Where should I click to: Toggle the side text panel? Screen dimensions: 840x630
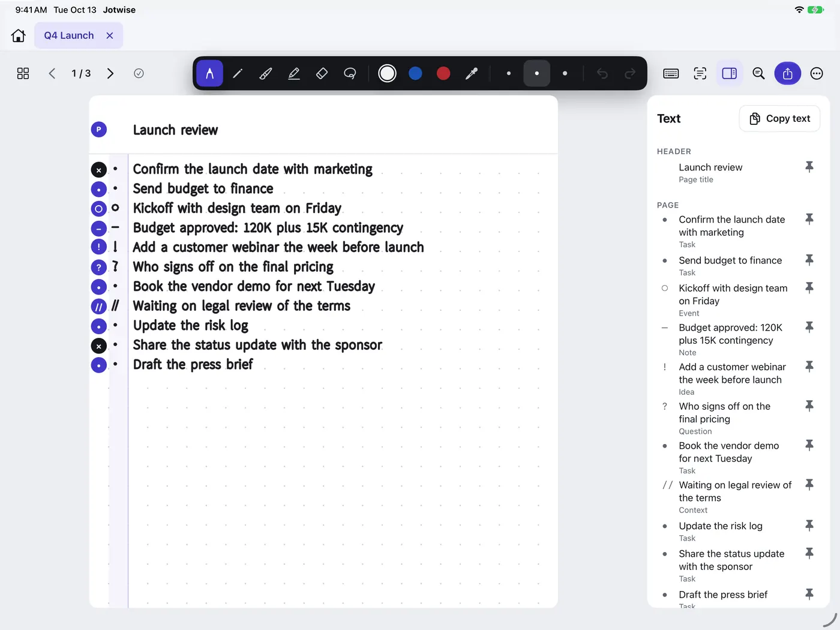pos(730,73)
